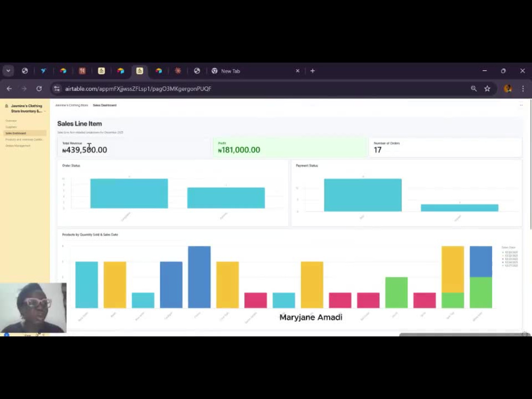Image resolution: width=532 pixels, height=399 pixels.
Task: Click the store building icon in sidebar
Action: [x=6, y=106]
